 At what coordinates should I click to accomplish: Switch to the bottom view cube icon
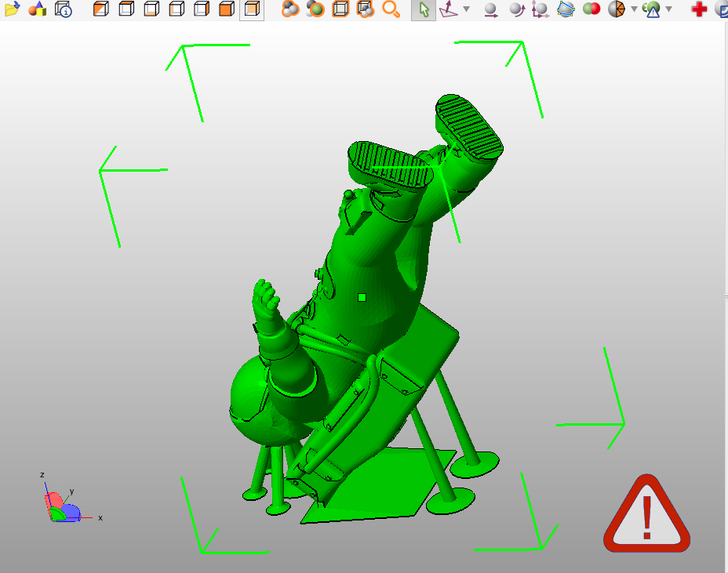coord(151,9)
